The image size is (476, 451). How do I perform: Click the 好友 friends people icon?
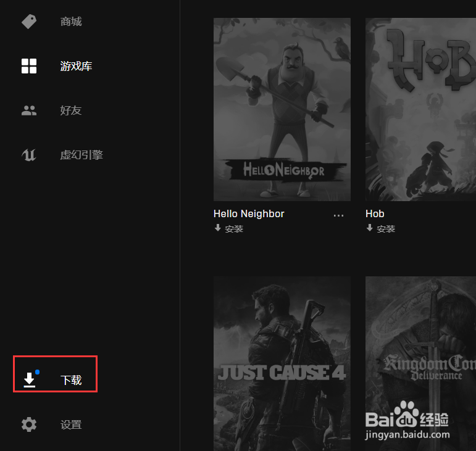tap(29, 110)
